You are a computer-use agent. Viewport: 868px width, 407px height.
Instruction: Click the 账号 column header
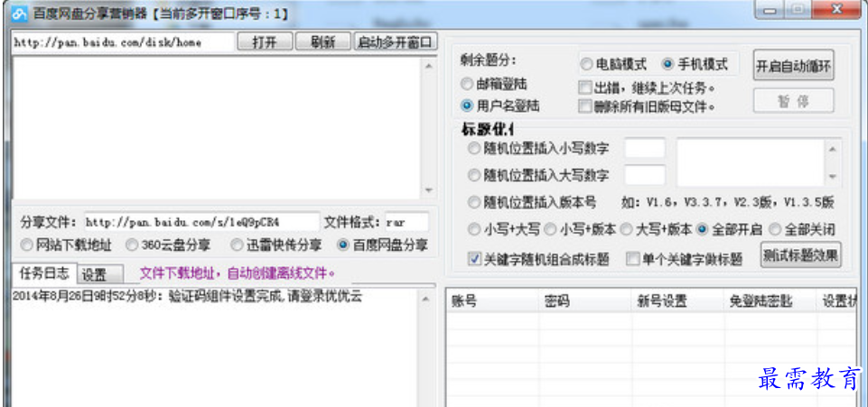point(492,301)
